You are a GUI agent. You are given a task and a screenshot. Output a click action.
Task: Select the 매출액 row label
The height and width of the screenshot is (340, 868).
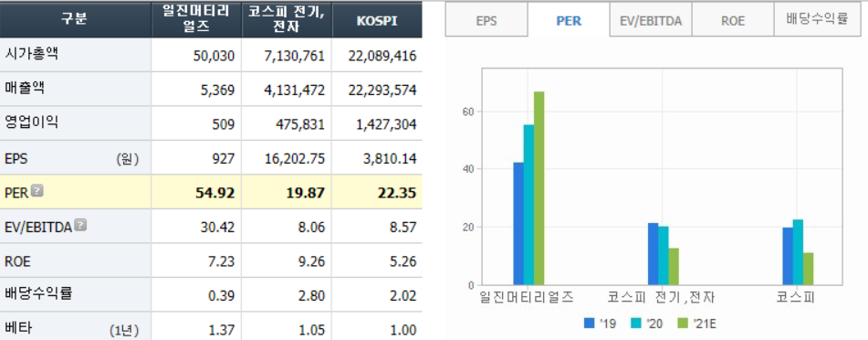coord(25,89)
